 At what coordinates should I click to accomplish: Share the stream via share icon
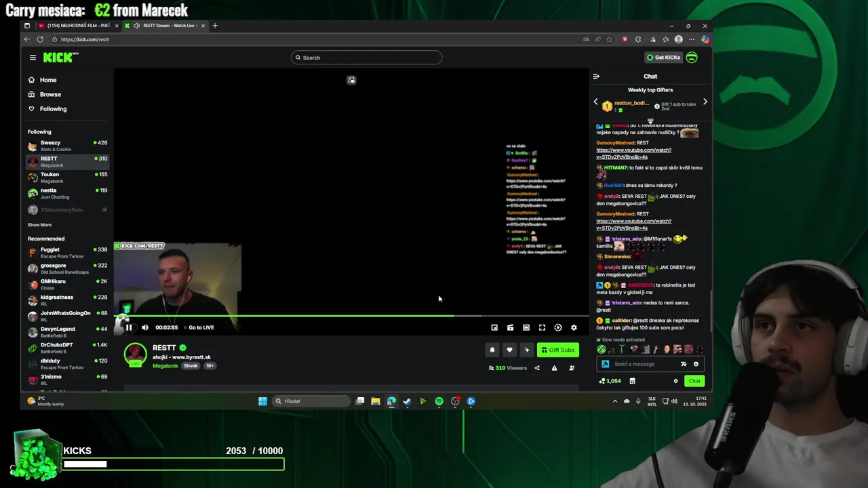537,368
